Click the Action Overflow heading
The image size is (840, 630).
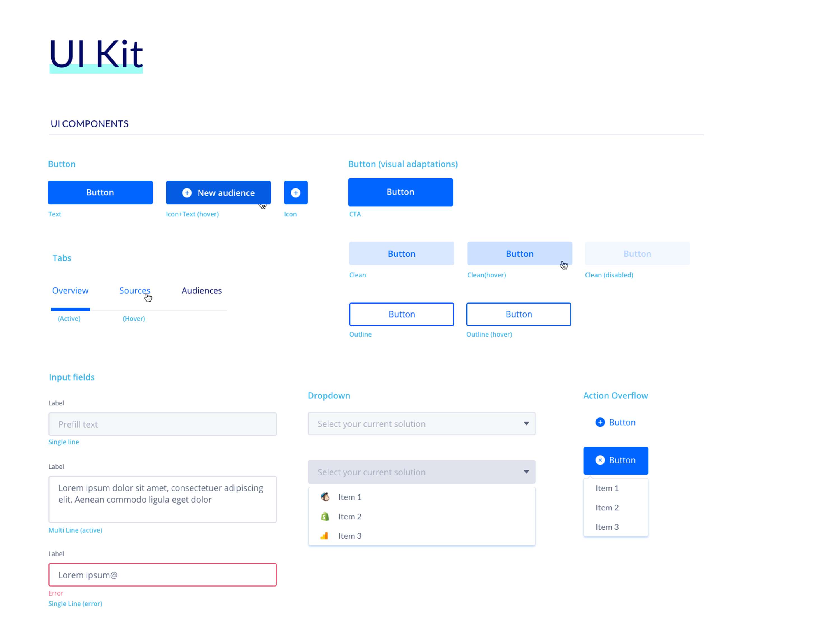[615, 395]
